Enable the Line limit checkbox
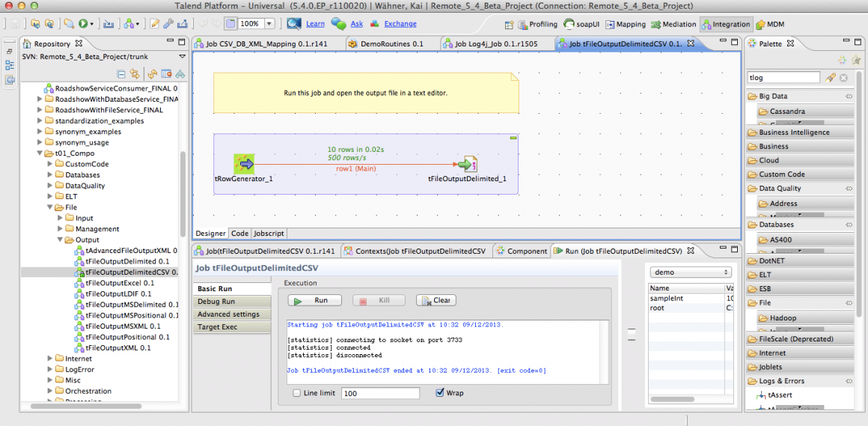The width and height of the screenshot is (868, 426). pos(297,393)
